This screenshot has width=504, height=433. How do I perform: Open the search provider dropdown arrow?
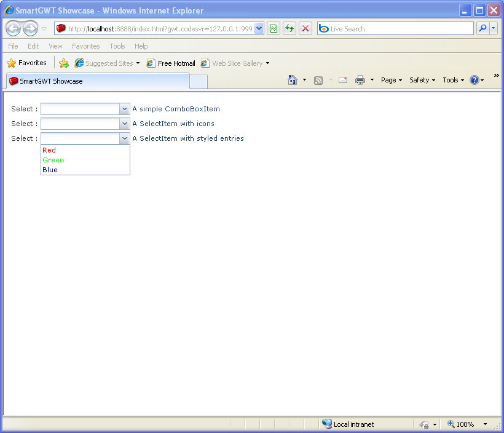[494, 29]
